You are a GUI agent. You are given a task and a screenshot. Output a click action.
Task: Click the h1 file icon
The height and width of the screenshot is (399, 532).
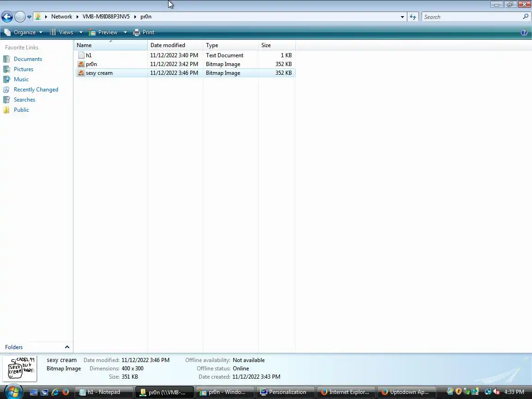[81, 55]
